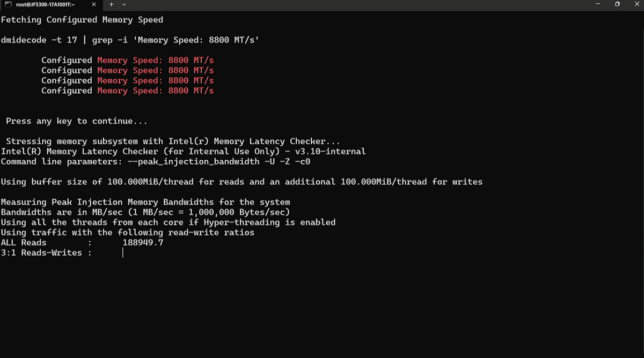The height and width of the screenshot is (358, 644).
Task: Click the 'Press any key to continue...' prompt
Action: [x=76, y=121]
